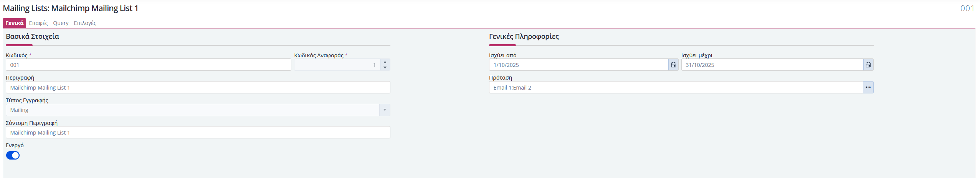
Task: Click the Σύντομη Περιγραφή label
Action: pos(31,123)
